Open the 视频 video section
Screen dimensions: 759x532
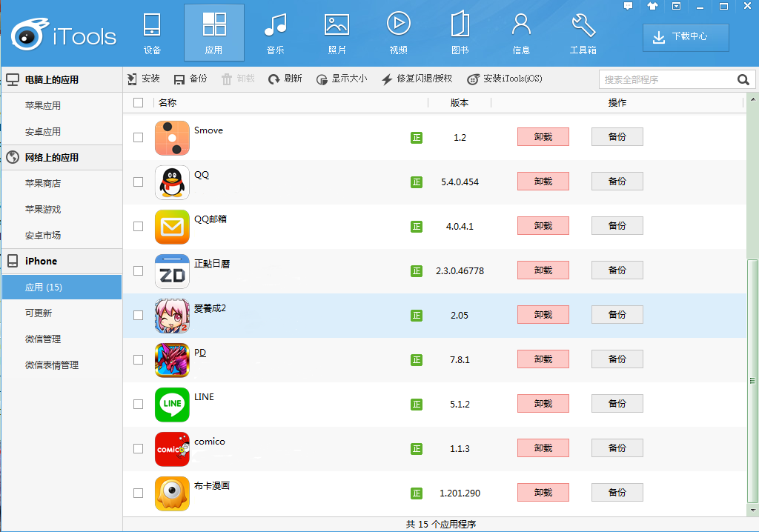tap(398, 33)
